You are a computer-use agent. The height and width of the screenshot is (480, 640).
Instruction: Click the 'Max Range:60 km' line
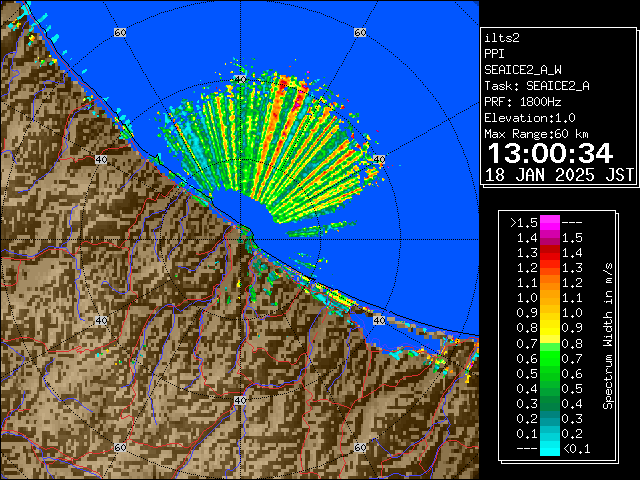point(536,134)
